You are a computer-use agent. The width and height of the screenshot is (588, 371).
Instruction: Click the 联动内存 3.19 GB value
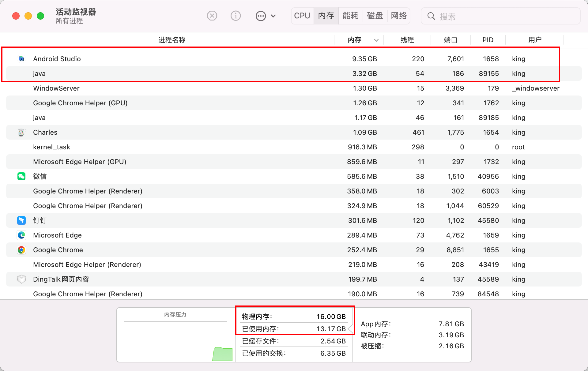tap(451, 335)
